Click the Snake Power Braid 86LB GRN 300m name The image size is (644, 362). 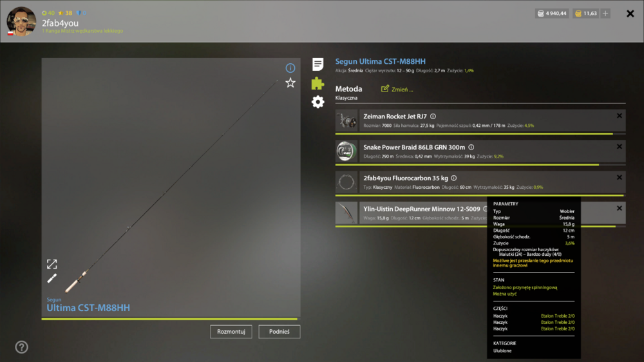click(414, 148)
